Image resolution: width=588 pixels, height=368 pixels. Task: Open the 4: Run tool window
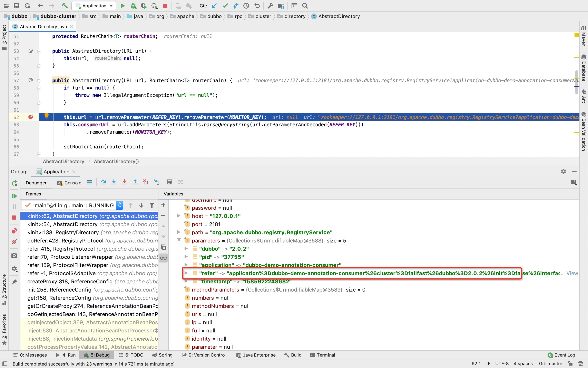(x=66, y=355)
